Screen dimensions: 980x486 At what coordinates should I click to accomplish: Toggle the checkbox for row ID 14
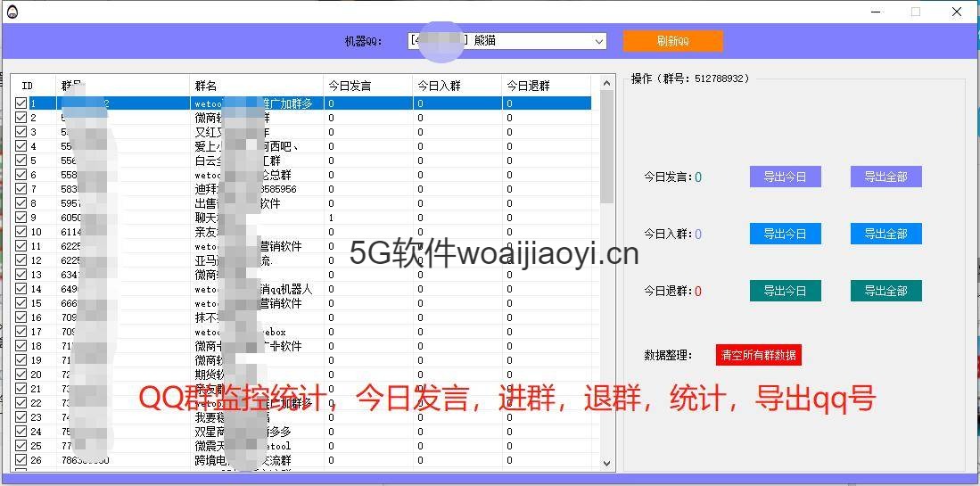pyautogui.click(x=21, y=289)
